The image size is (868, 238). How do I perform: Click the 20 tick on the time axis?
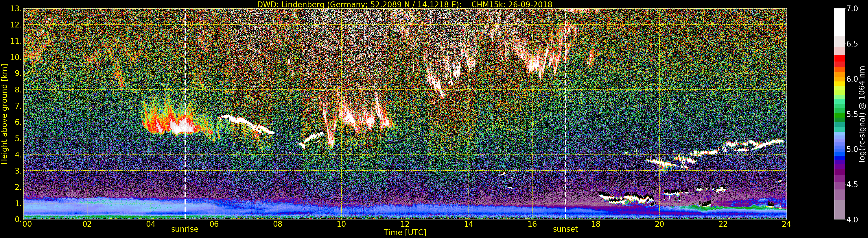(x=659, y=224)
